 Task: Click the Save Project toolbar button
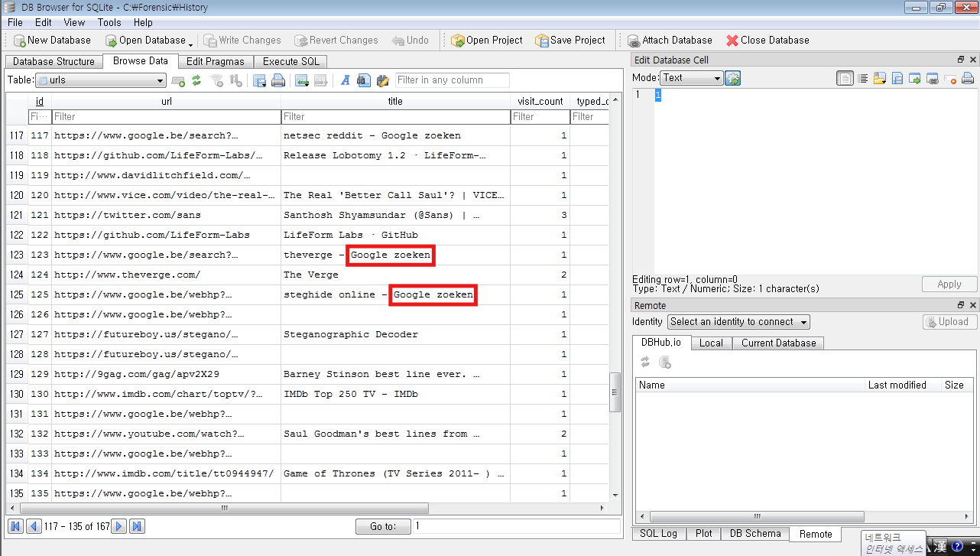(x=570, y=40)
